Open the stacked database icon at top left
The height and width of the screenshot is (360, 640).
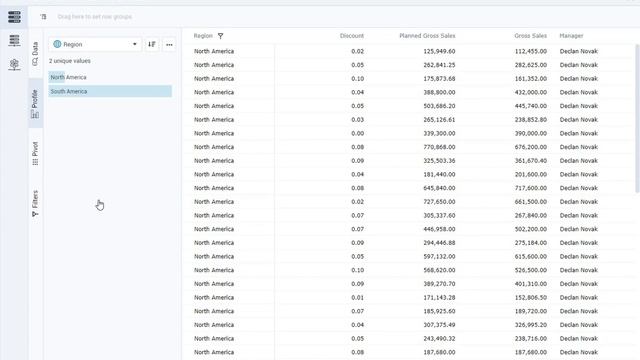tap(14, 17)
